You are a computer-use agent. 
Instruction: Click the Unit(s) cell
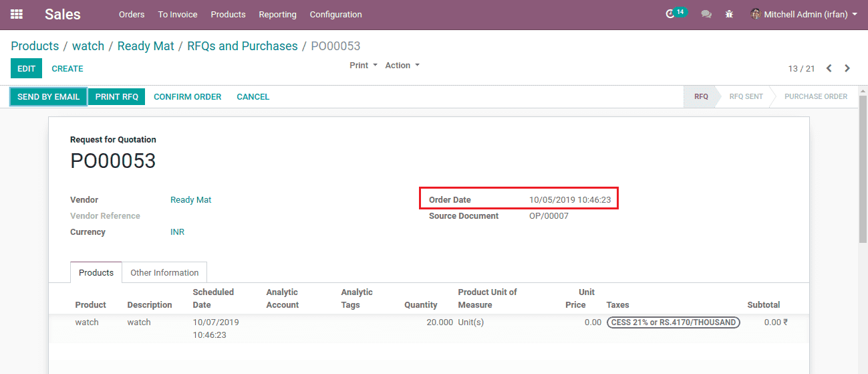(x=471, y=322)
